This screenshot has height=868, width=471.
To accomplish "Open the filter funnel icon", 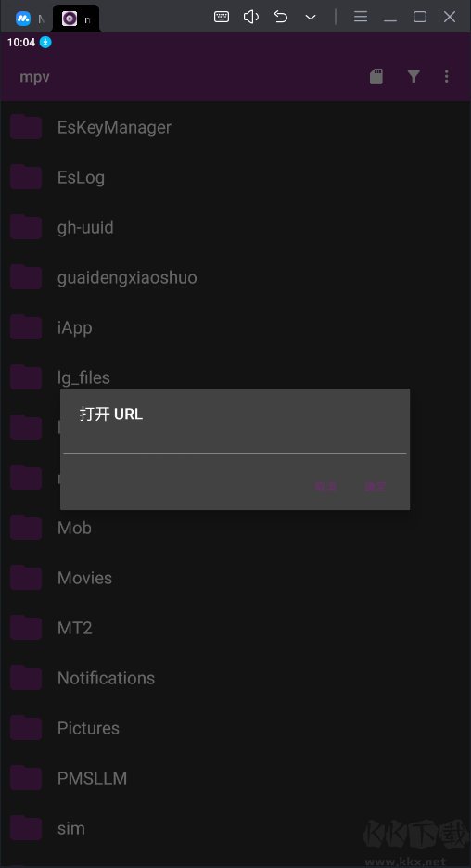I will pos(414,76).
